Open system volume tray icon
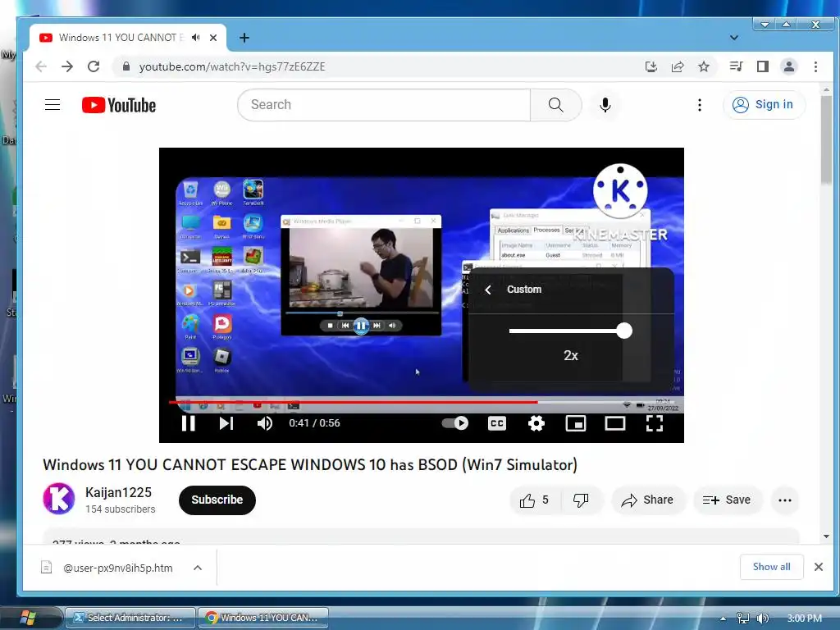Viewport: 840px width, 630px height. [762, 619]
